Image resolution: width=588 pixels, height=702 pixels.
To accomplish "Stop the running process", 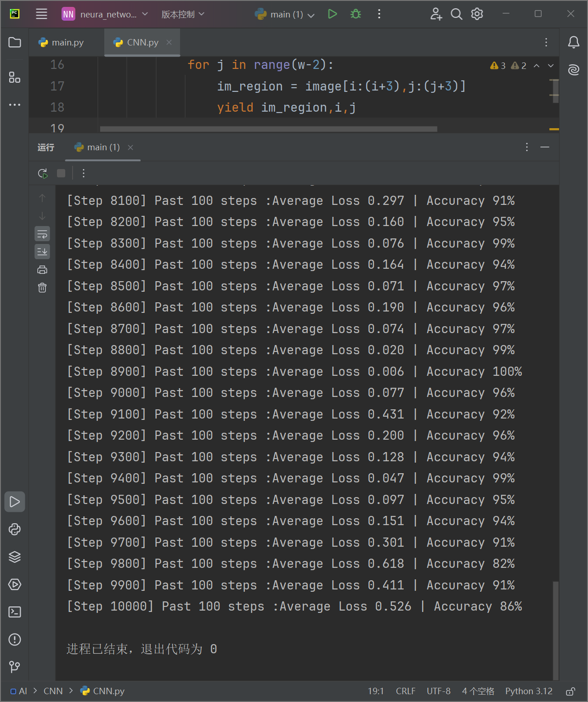I will [61, 173].
